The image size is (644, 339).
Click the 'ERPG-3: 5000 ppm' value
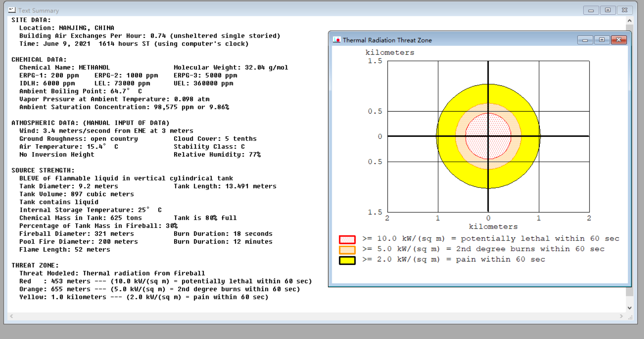click(x=205, y=76)
